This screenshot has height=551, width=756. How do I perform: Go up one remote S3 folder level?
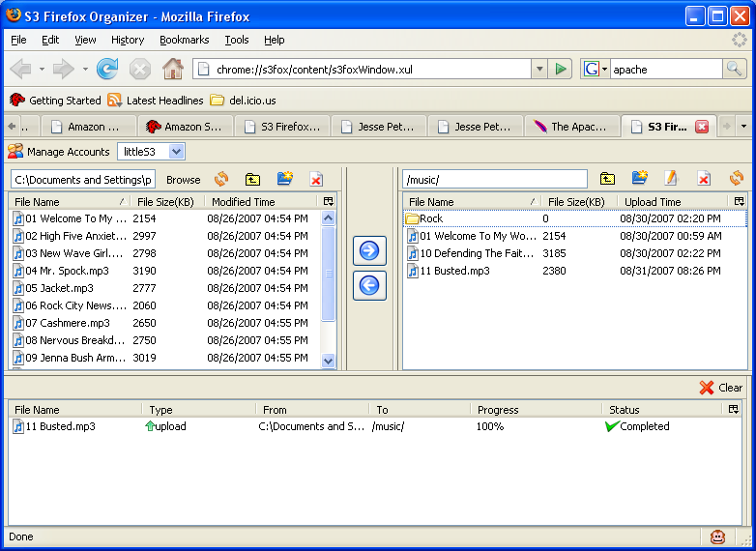pyautogui.click(x=607, y=179)
